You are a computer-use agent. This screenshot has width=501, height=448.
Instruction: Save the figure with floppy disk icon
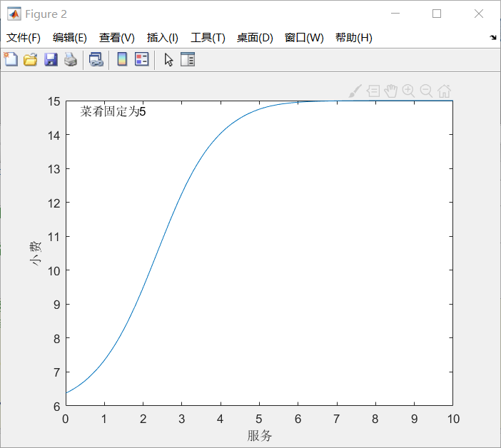(51, 59)
